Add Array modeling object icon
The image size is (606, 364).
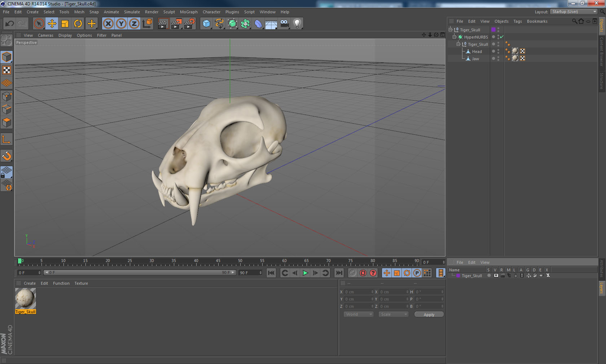pyautogui.click(x=246, y=24)
